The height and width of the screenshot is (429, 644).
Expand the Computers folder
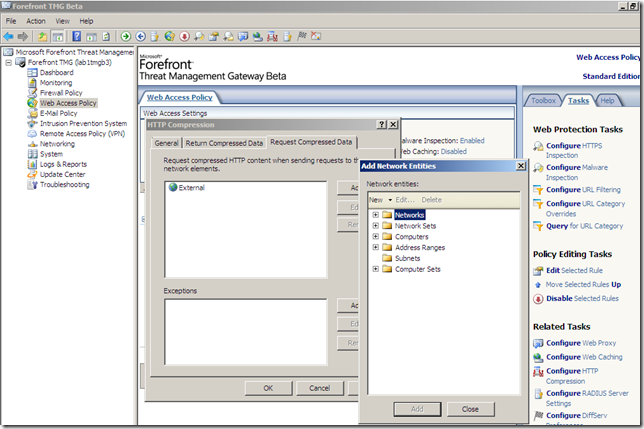[x=375, y=236]
